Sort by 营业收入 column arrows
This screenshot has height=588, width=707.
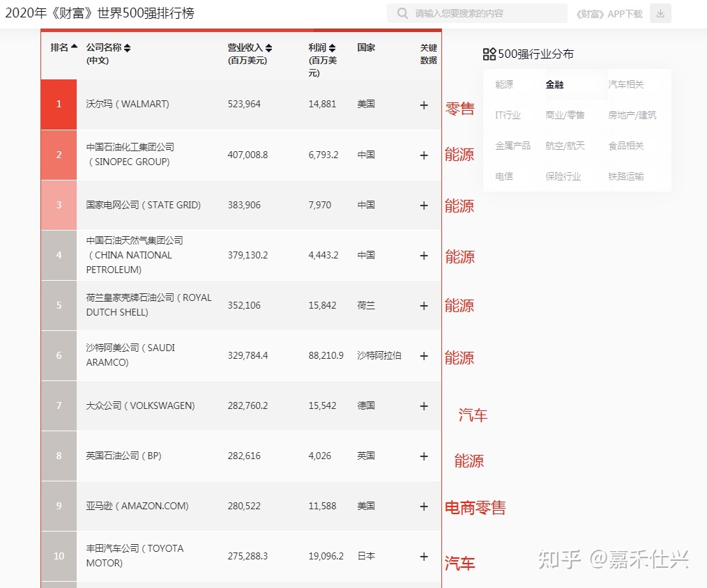(268, 48)
